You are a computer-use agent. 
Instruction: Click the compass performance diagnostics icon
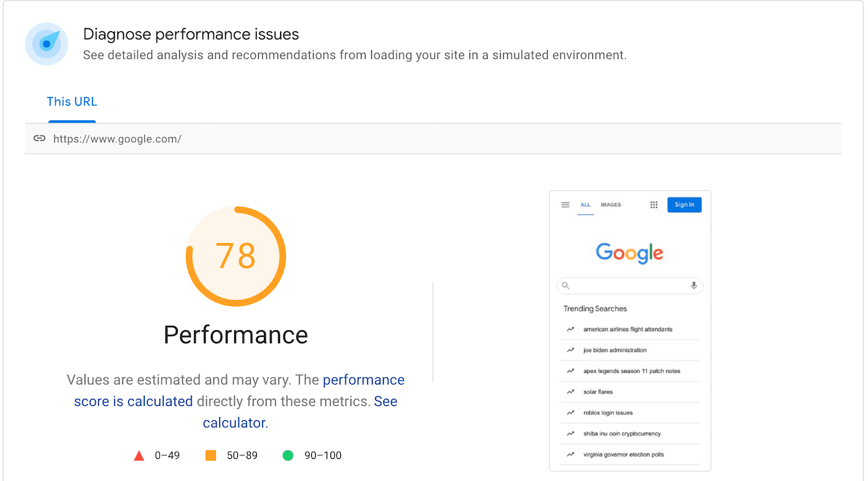tap(46, 44)
